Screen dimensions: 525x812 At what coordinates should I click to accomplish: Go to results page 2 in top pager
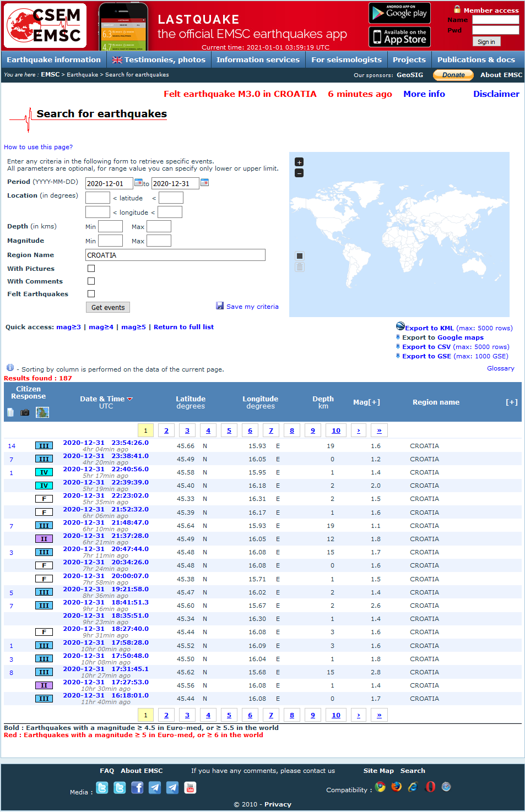[166, 430]
